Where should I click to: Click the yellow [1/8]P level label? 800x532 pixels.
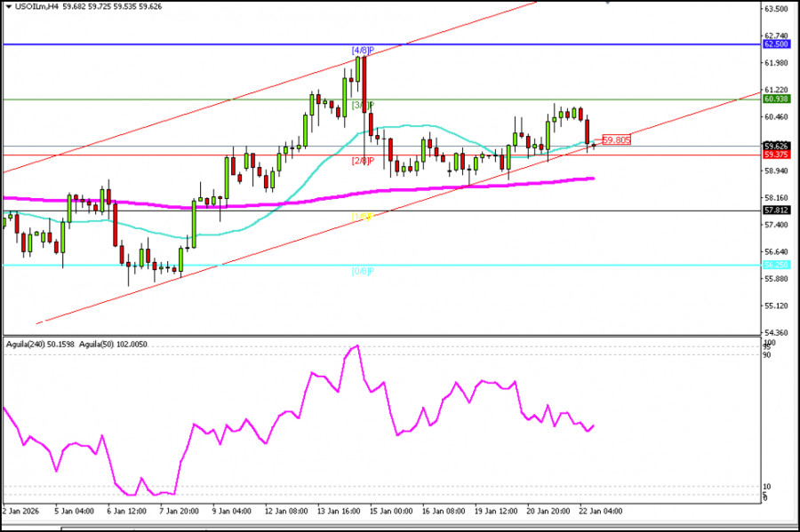pos(363,216)
